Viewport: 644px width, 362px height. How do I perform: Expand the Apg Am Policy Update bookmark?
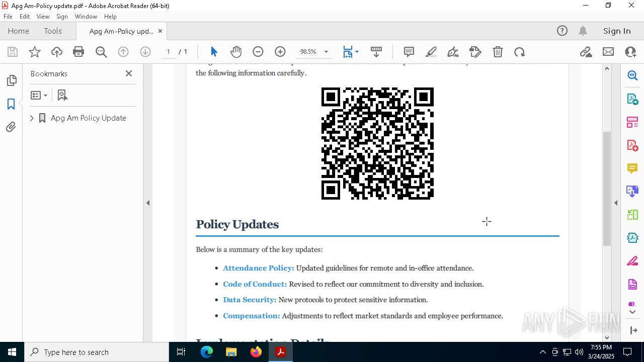point(32,118)
